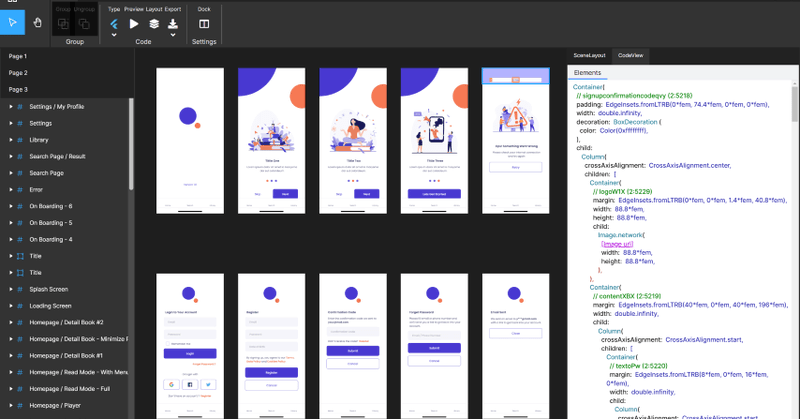Click frame icon beside Loading Screen

click(20, 306)
